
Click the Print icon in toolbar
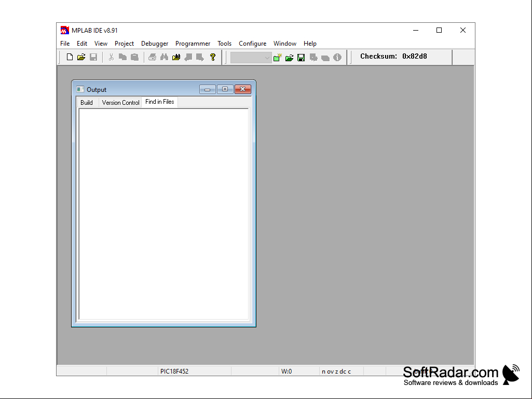pyautogui.click(x=153, y=57)
